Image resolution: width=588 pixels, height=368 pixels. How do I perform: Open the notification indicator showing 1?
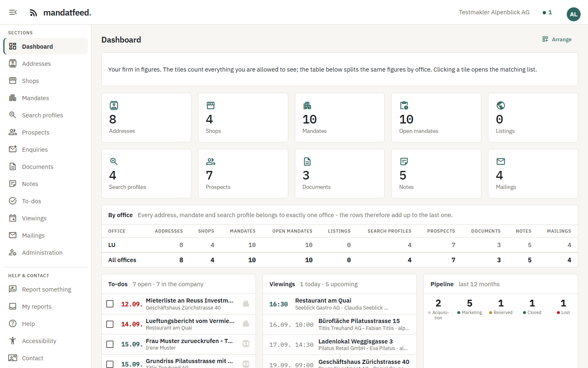click(547, 12)
